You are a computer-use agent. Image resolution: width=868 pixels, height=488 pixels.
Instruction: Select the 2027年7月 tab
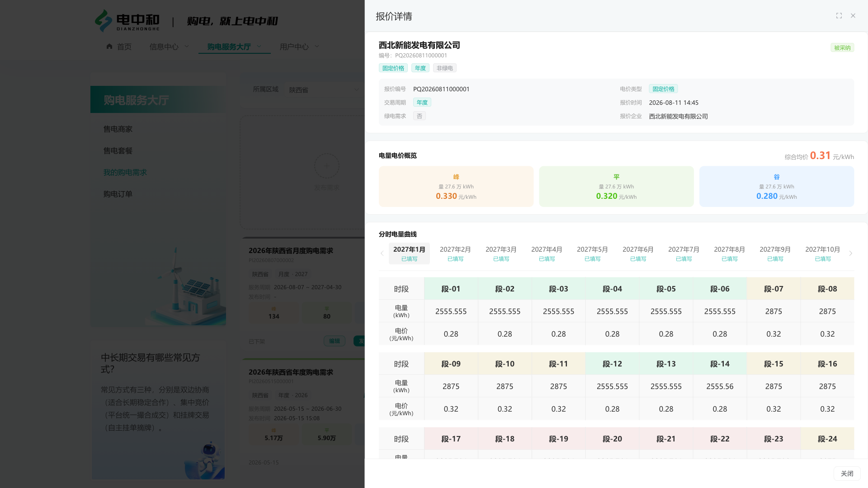tap(684, 253)
